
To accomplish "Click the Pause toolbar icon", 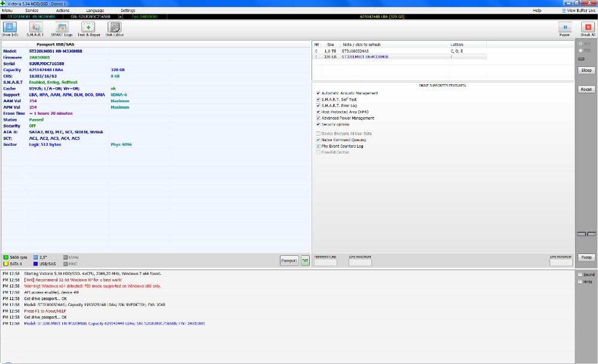I will tap(565, 27).
